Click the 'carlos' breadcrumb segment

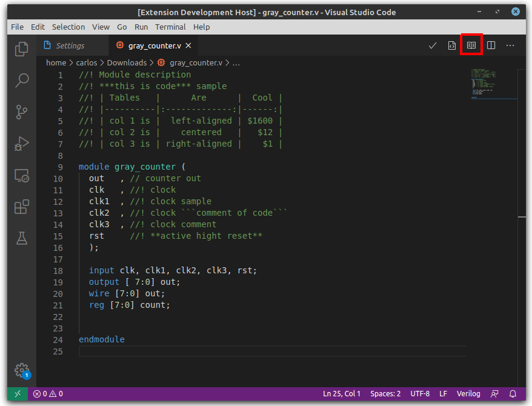pyautogui.click(x=87, y=63)
